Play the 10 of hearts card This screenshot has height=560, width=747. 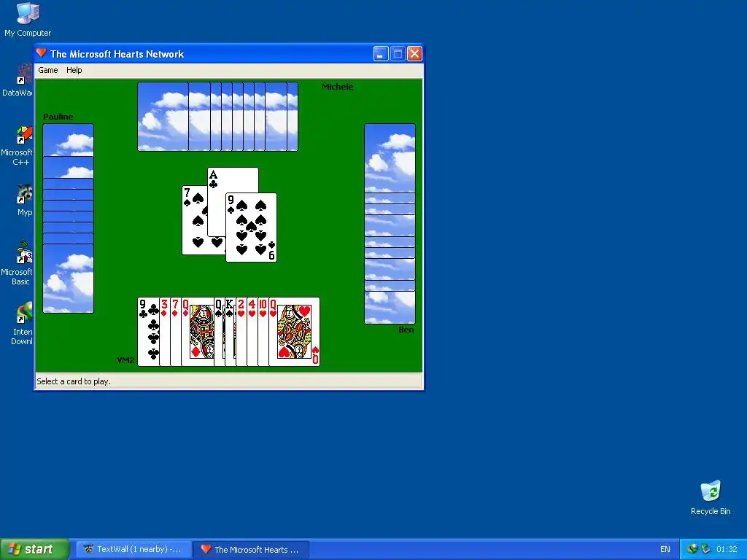[263, 332]
